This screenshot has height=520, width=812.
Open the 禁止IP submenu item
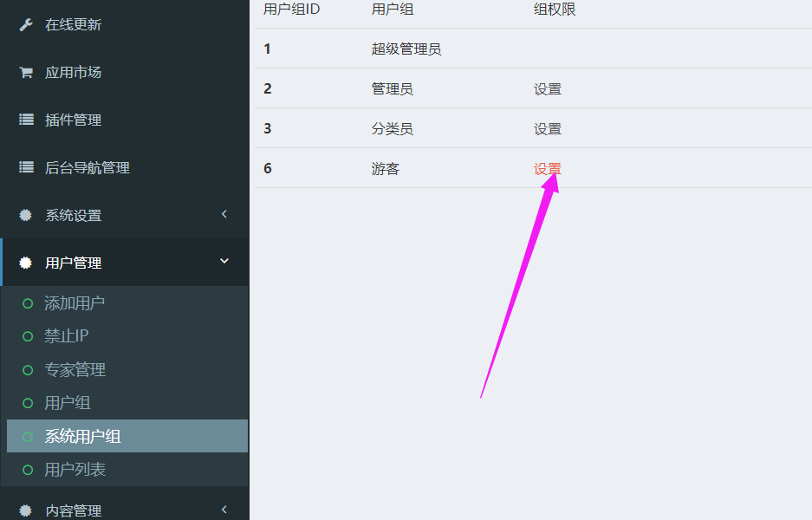(67, 336)
